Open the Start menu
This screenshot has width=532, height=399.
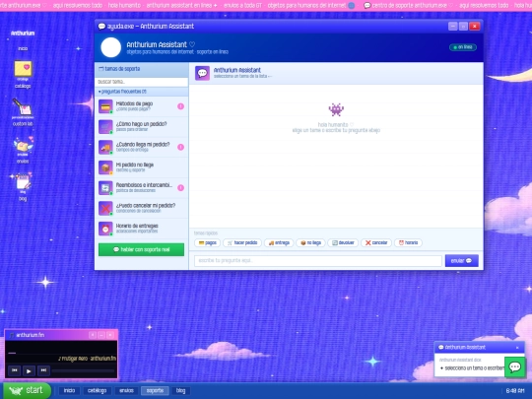tap(27, 390)
